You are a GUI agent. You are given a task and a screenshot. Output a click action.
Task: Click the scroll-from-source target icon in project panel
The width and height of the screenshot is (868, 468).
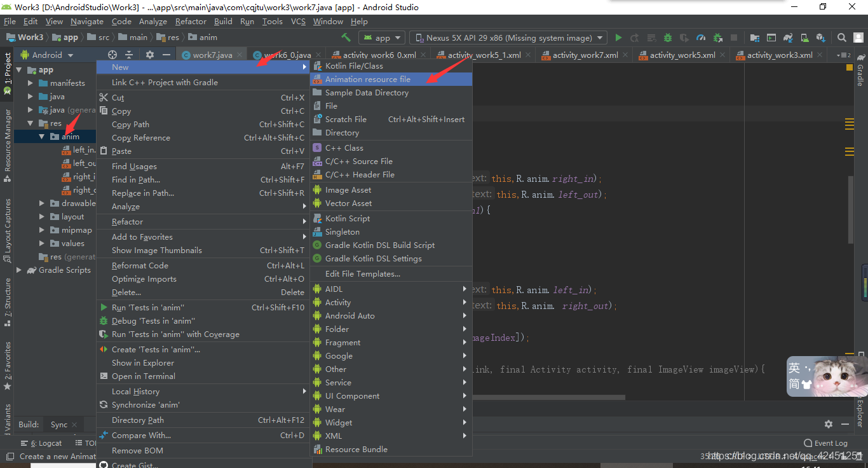tap(112, 55)
